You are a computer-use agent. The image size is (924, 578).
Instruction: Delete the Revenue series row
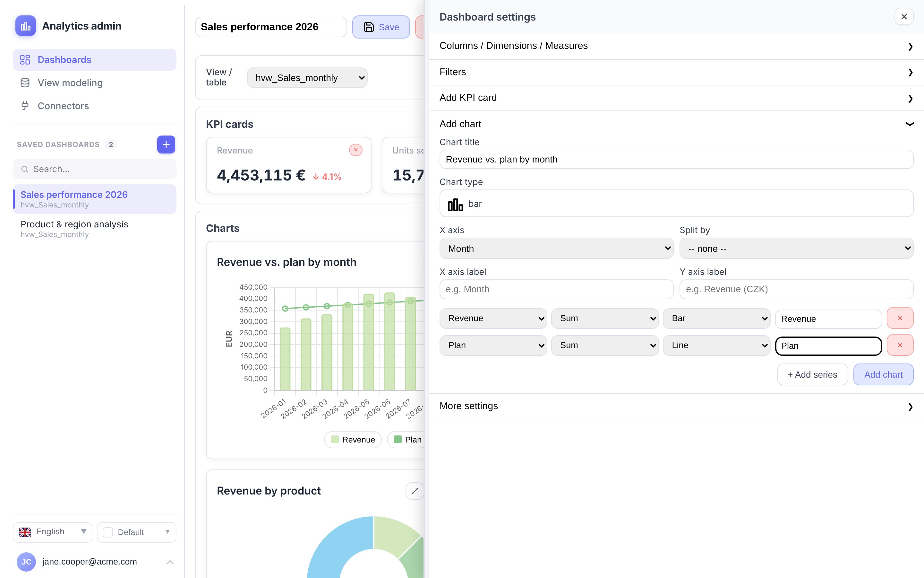900,318
